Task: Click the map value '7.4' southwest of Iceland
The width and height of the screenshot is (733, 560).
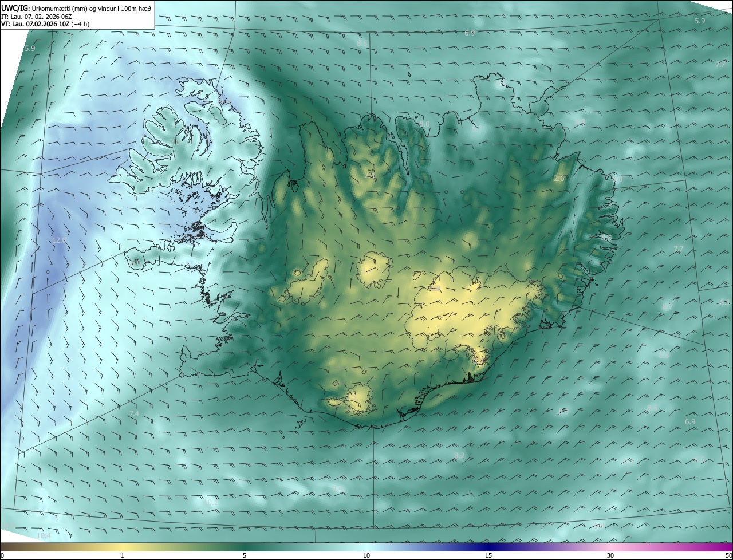Action: [134, 413]
